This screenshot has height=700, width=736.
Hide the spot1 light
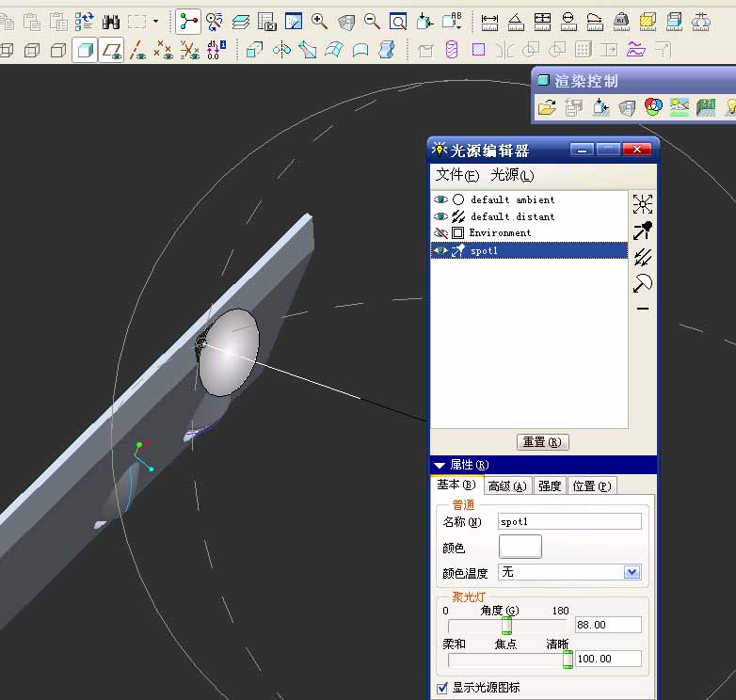click(440, 250)
